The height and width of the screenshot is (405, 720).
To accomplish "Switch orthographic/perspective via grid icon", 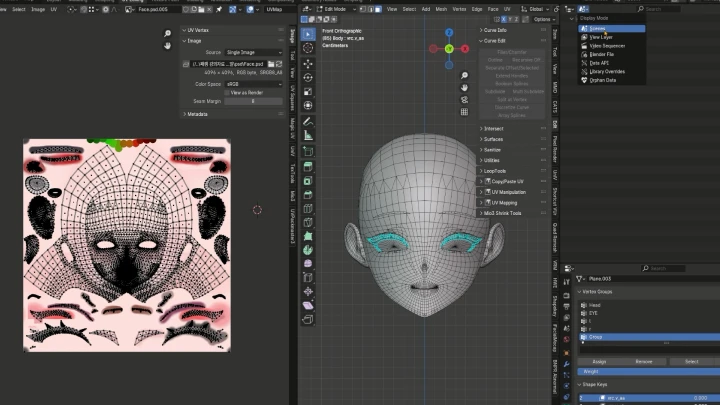I will (464, 112).
